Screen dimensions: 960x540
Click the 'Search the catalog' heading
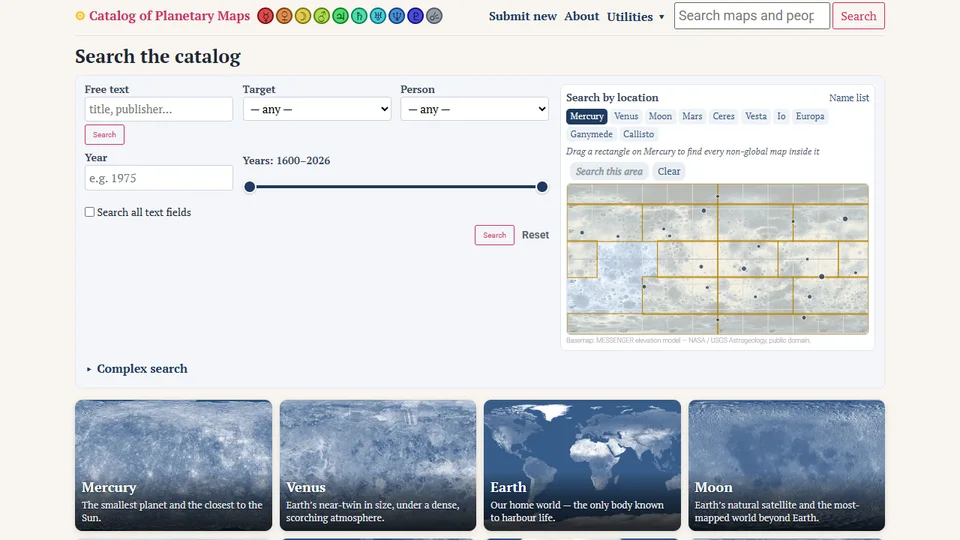[x=158, y=56]
